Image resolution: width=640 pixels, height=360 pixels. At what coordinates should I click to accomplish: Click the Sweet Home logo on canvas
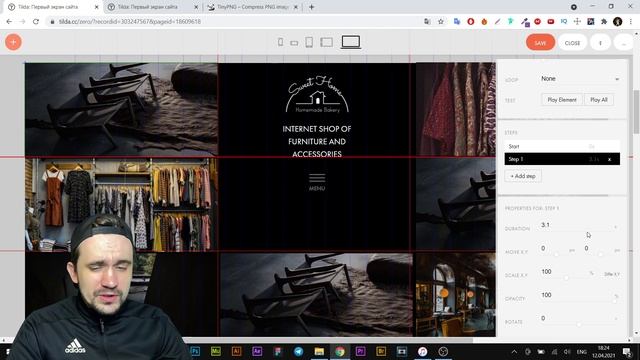pos(317,95)
